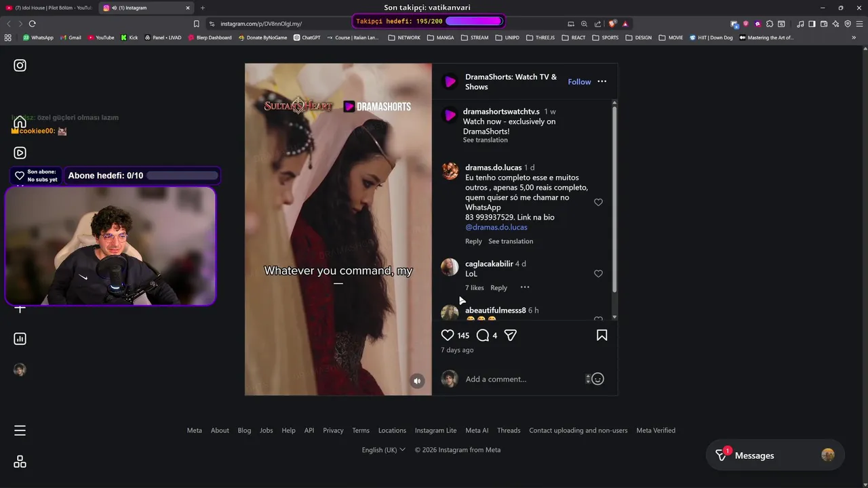Open the browser main hamburger menu
This screenshot has width=868, height=488.
[x=859, y=24]
